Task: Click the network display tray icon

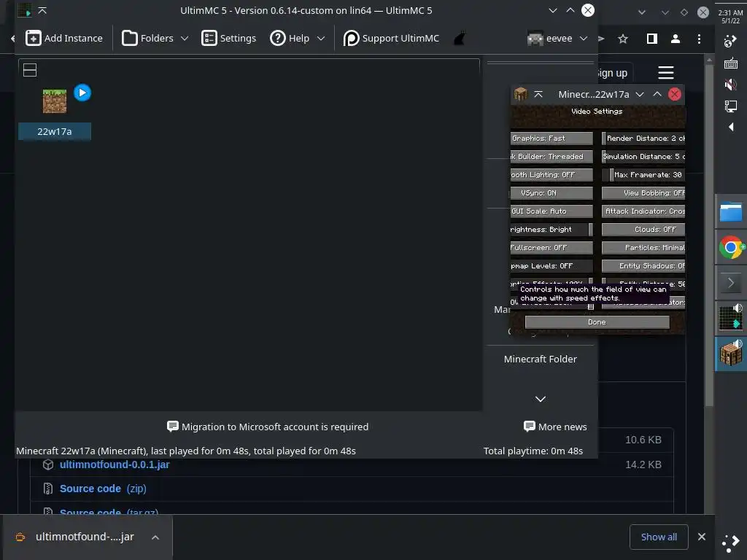Action: click(x=731, y=106)
